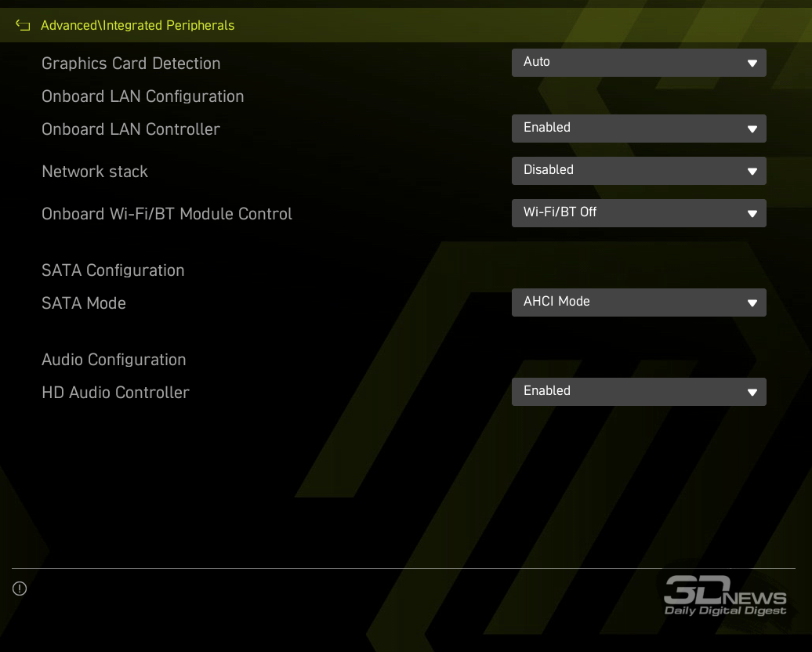Click the info icon at bottom left
This screenshot has height=652, width=812.
click(20, 589)
